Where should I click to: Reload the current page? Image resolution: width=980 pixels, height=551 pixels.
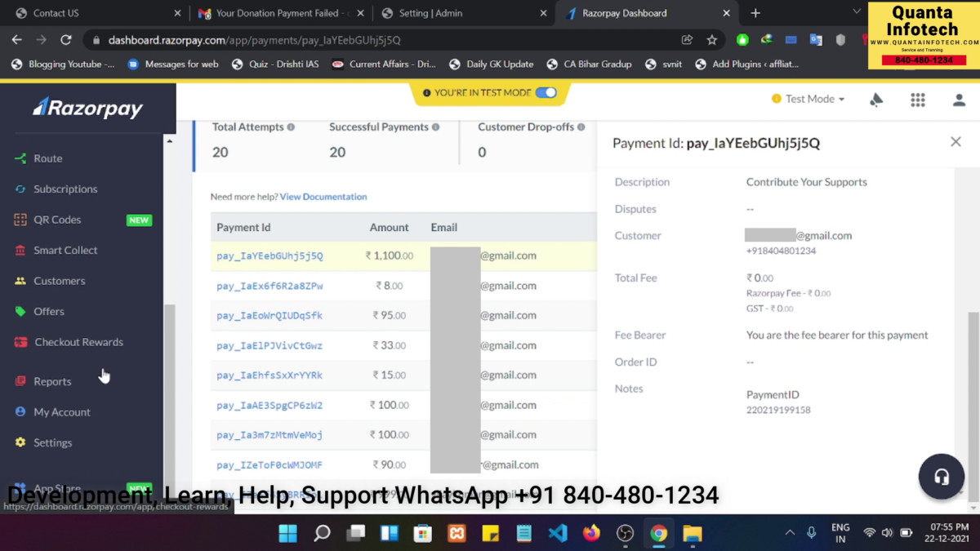click(66, 40)
